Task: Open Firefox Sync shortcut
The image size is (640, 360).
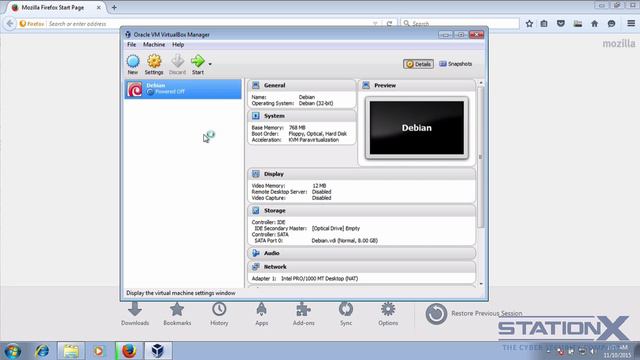Action: (x=346, y=314)
